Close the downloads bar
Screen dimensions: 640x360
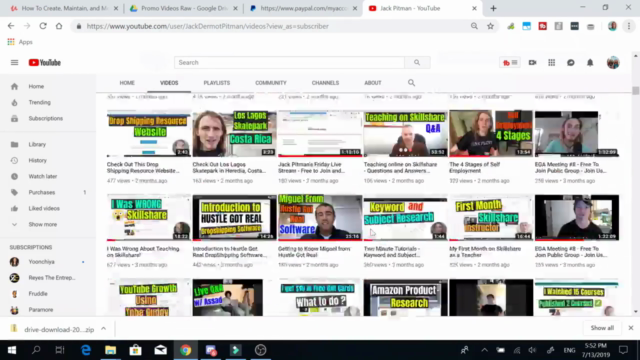pyautogui.click(x=631, y=328)
